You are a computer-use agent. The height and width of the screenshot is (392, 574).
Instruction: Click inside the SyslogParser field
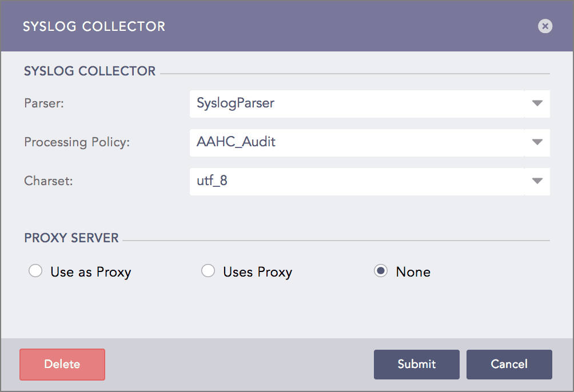(x=286, y=104)
